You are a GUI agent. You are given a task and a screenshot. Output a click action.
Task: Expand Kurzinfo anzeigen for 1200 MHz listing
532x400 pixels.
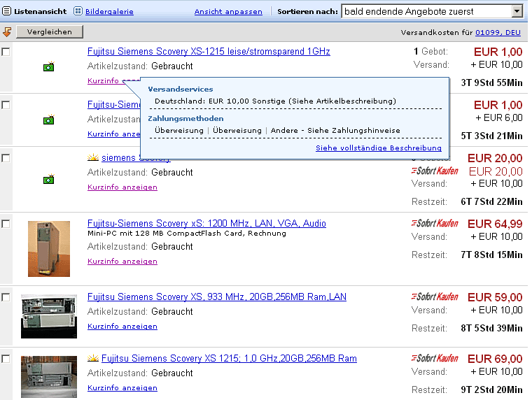pos(122,262)
